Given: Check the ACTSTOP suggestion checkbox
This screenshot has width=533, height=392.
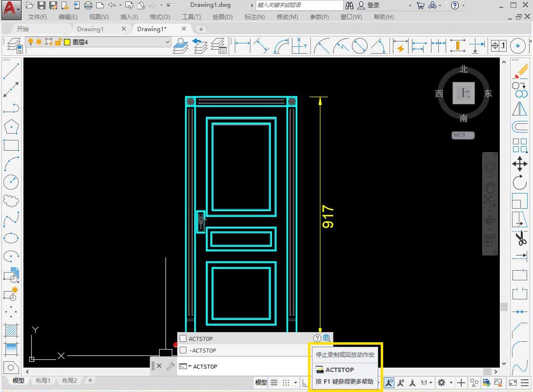Looking at the screenshot, I should pos(183,338).
